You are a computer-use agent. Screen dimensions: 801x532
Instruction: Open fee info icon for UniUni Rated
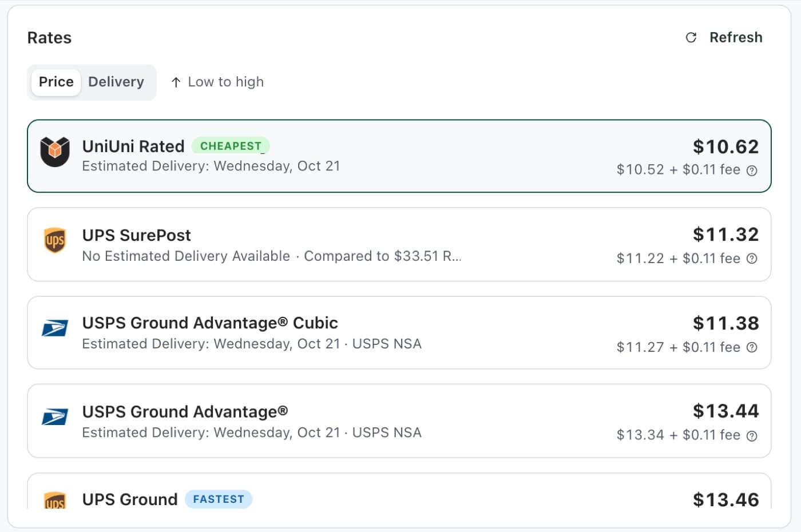click(x=752, y=170)
